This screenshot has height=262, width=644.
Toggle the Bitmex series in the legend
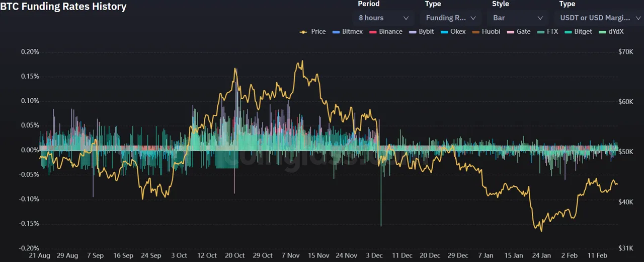tap(348, 31)
